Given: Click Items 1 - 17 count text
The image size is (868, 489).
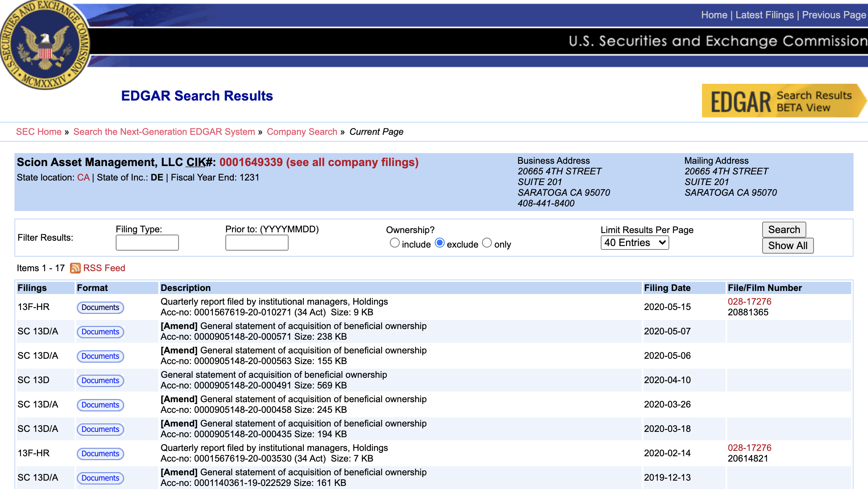Looking at the screenshot, I should [x=41, y=268].
